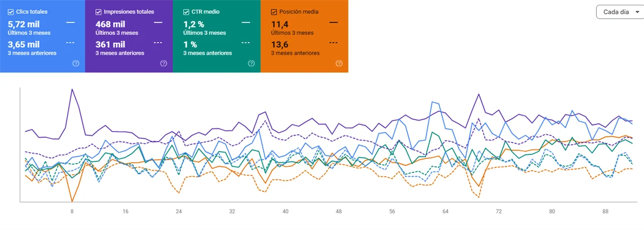This screenshot has width=644, height=230.
Task: Open help icon on CTR medio card
Action: [x=251, y=63]
